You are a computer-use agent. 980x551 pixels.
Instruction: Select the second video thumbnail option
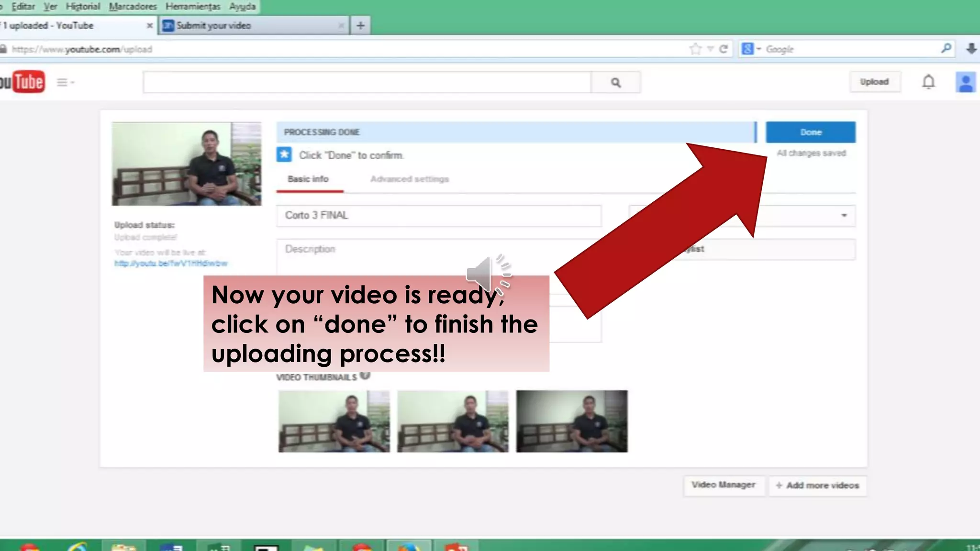(x=453, y=421)
